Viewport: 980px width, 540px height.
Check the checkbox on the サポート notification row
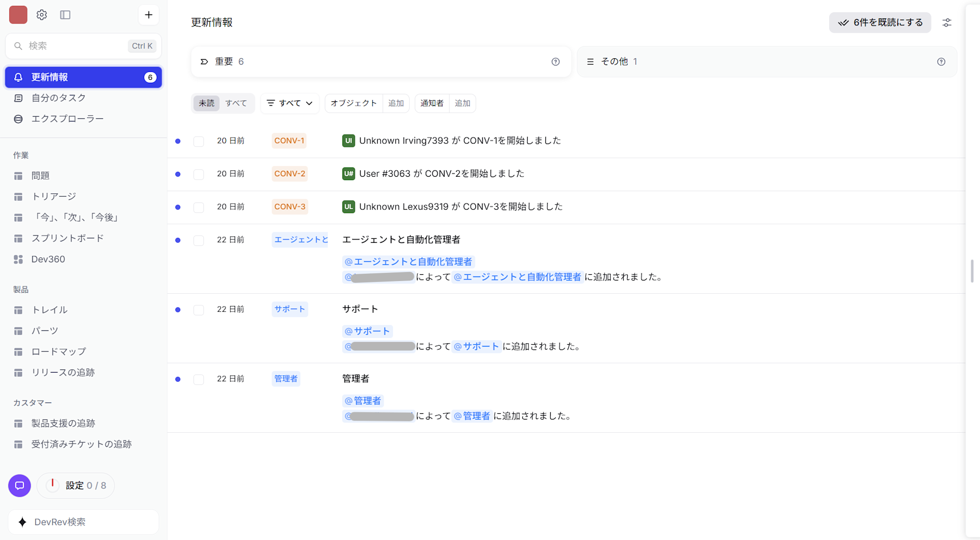(x=198, y=309)
